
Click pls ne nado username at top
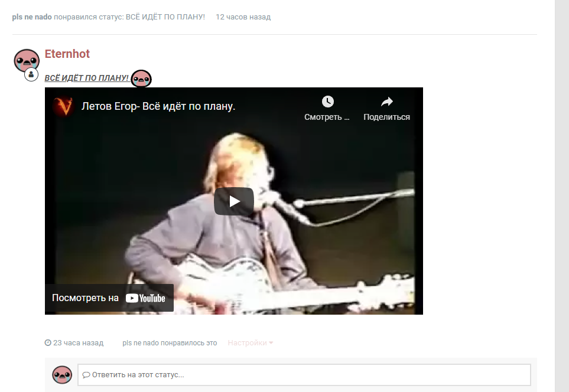click(32, 17)
